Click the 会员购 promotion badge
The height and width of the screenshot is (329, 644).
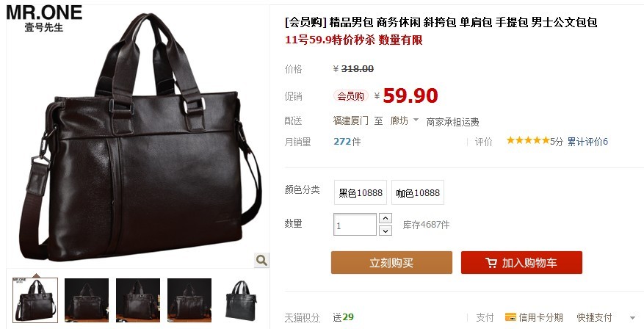[350, 96]
